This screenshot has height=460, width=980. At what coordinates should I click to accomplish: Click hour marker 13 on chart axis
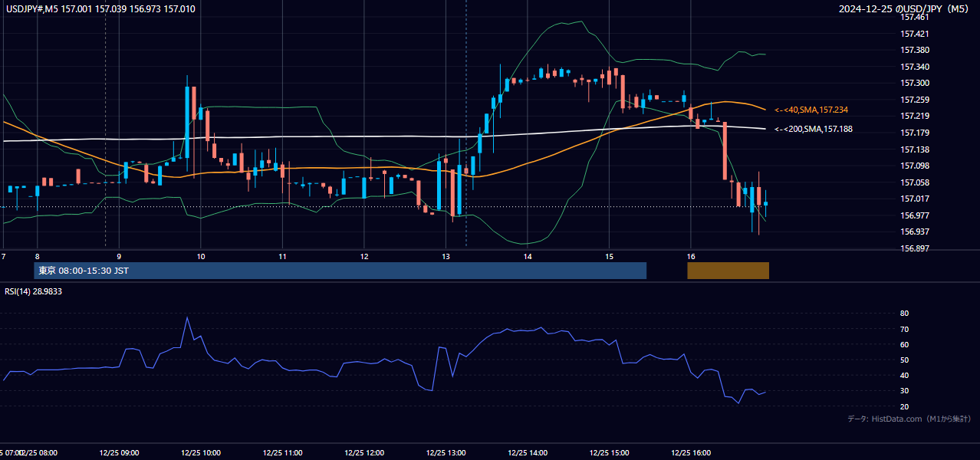point(446,257)
